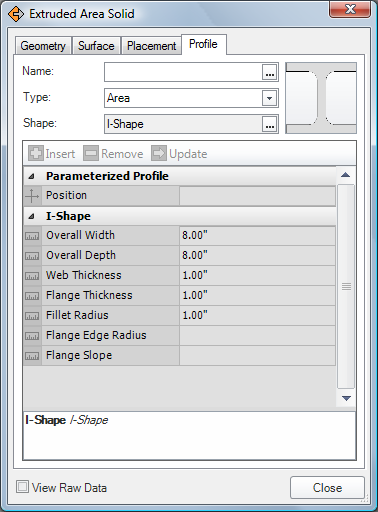Close the dialog with the red X
Viewport: 378px width, 512px height.
point(350,9)
